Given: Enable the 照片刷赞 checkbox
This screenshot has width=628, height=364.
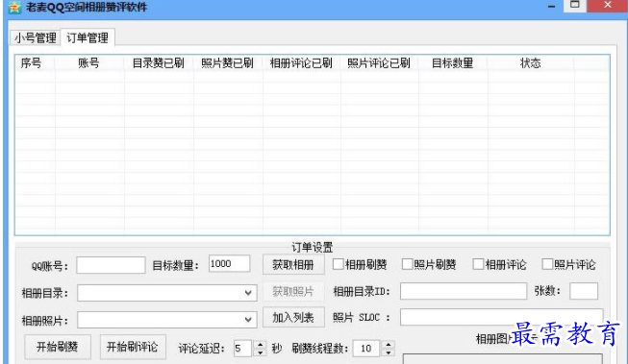Looking at the screenshot, I should pos(408,264).
